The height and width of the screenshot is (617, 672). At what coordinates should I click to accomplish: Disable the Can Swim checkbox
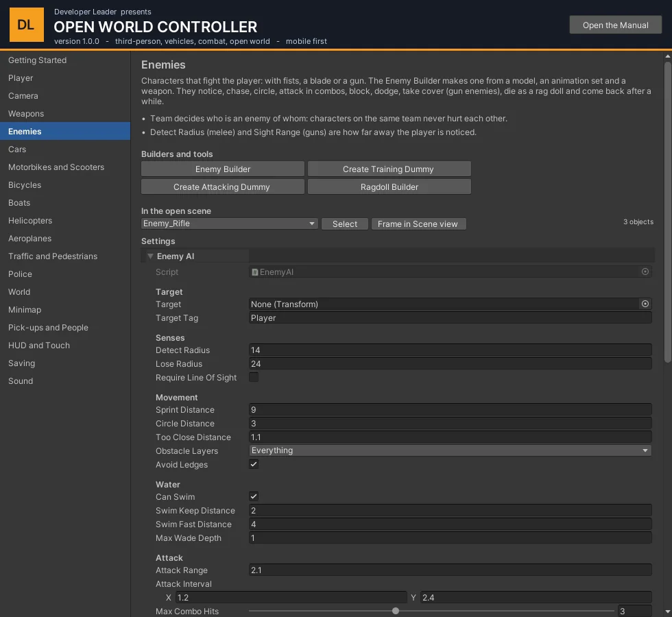pyautogui.click(x=254, y=496)
